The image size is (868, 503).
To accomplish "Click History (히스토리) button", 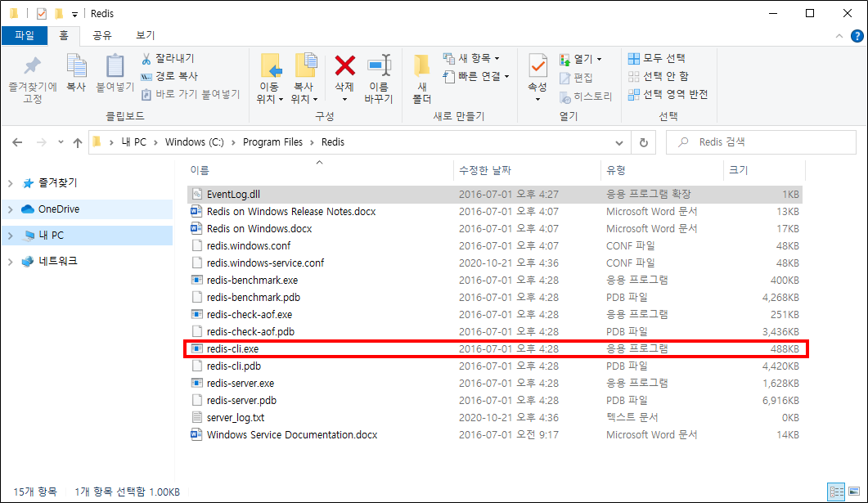I will tap(586, 97).
